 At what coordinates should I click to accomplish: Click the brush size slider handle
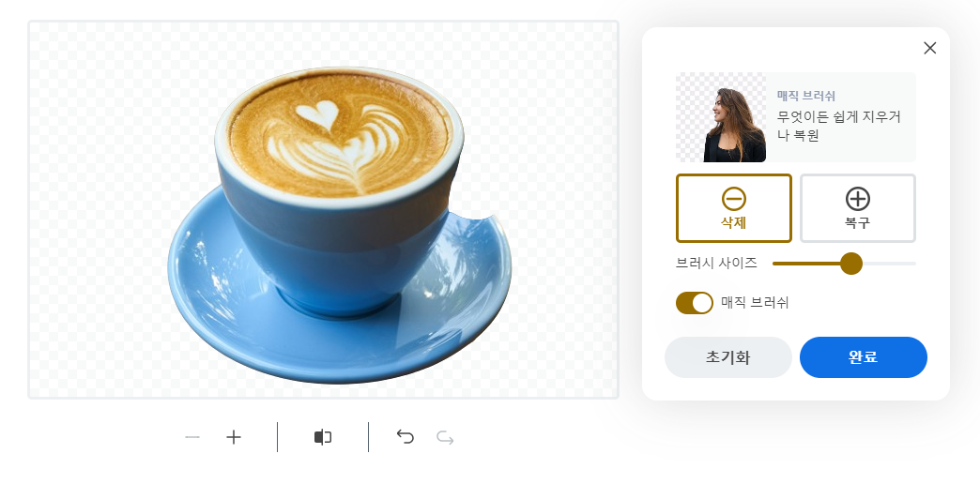(851, 264)
